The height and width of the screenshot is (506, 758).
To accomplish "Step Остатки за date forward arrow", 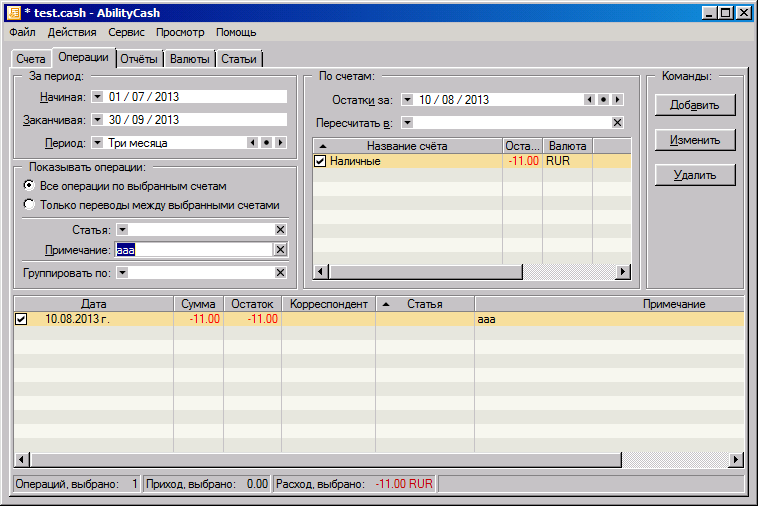I will click(618, 100).
